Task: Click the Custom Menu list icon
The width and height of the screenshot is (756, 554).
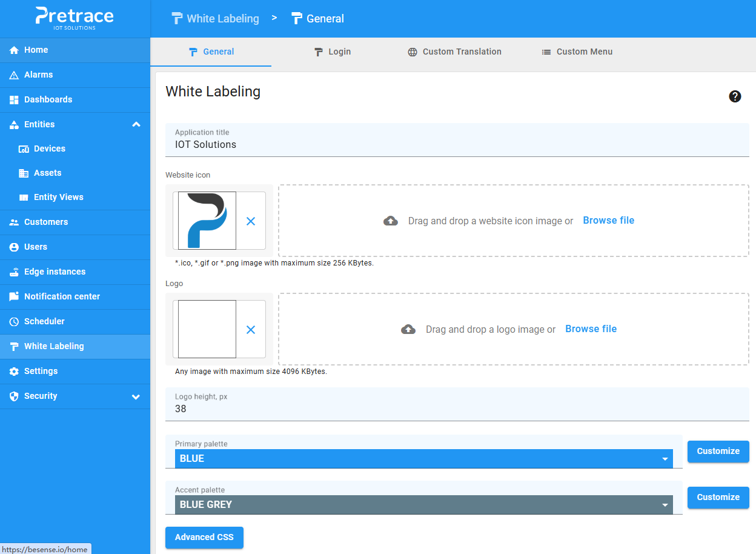Action: [546, 52]
